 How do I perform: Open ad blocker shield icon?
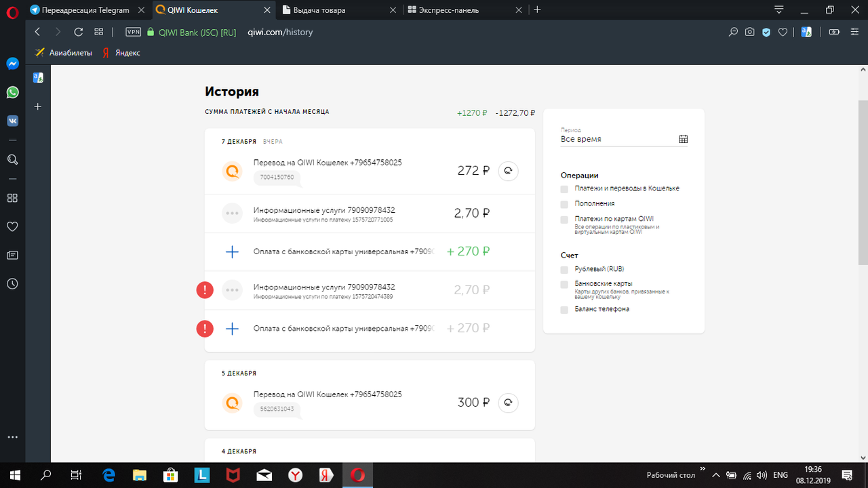766,32
